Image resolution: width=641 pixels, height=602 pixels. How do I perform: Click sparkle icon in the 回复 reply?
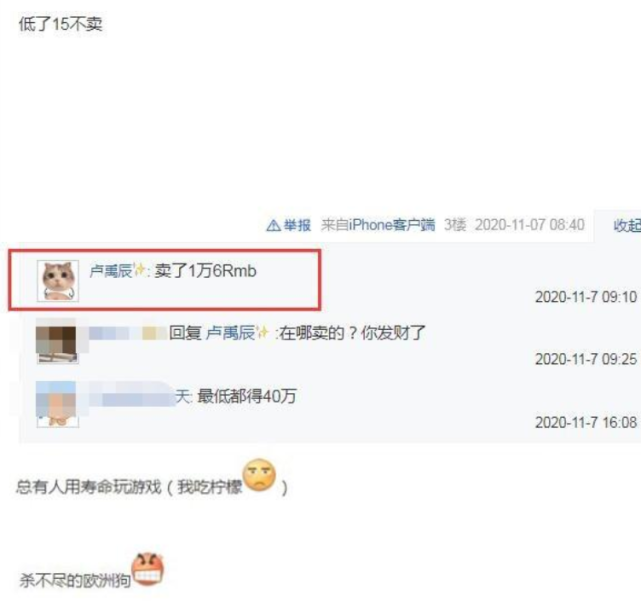(x=262, y=332)
